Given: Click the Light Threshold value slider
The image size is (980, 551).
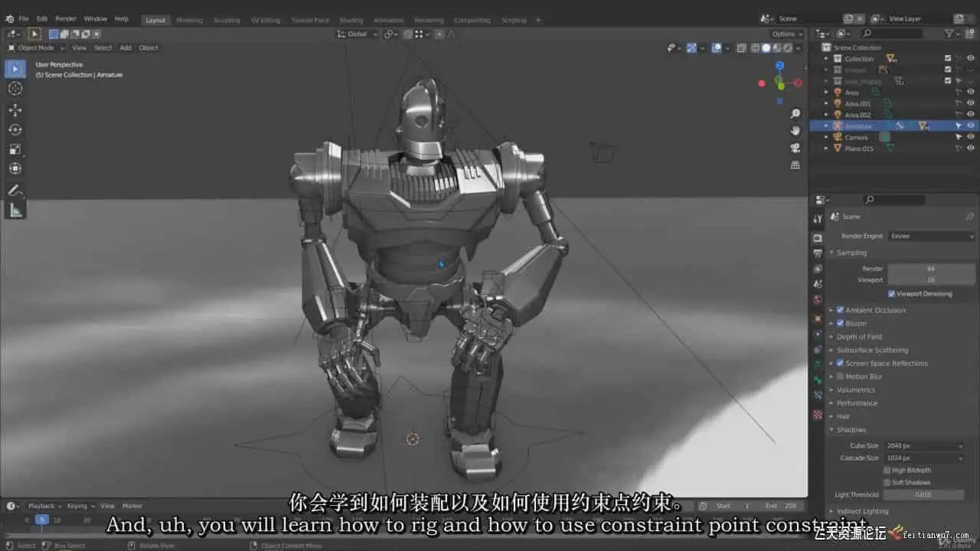Looking at the screenshot, I should click(924, 494).
